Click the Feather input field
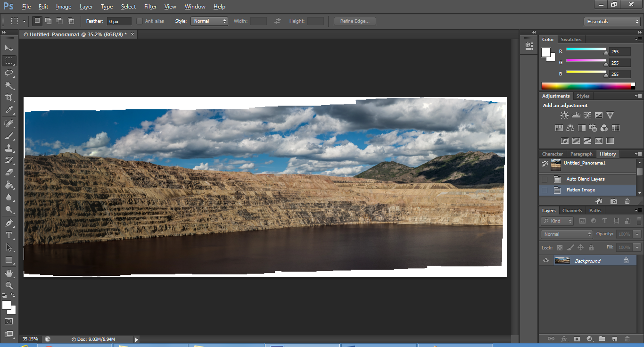 (x=119, y=21)
